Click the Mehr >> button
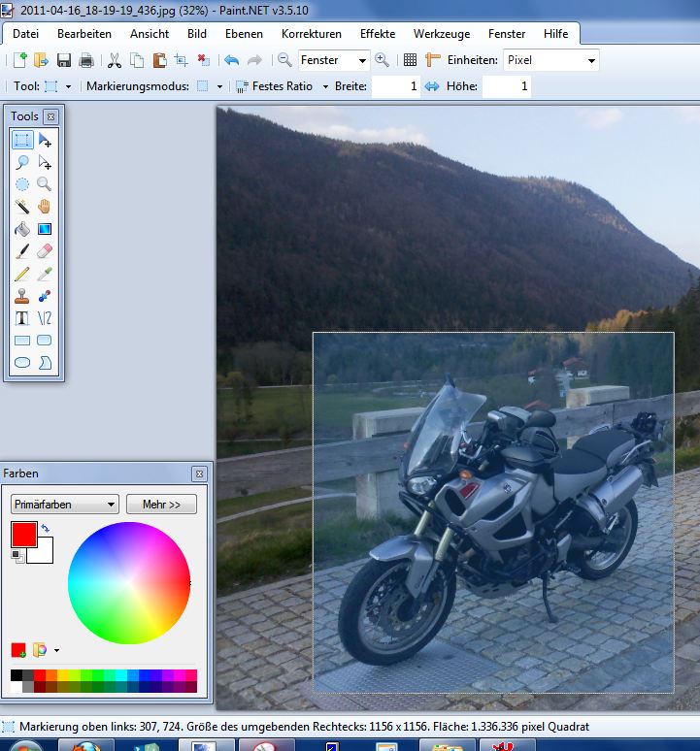 coord(161,505)
